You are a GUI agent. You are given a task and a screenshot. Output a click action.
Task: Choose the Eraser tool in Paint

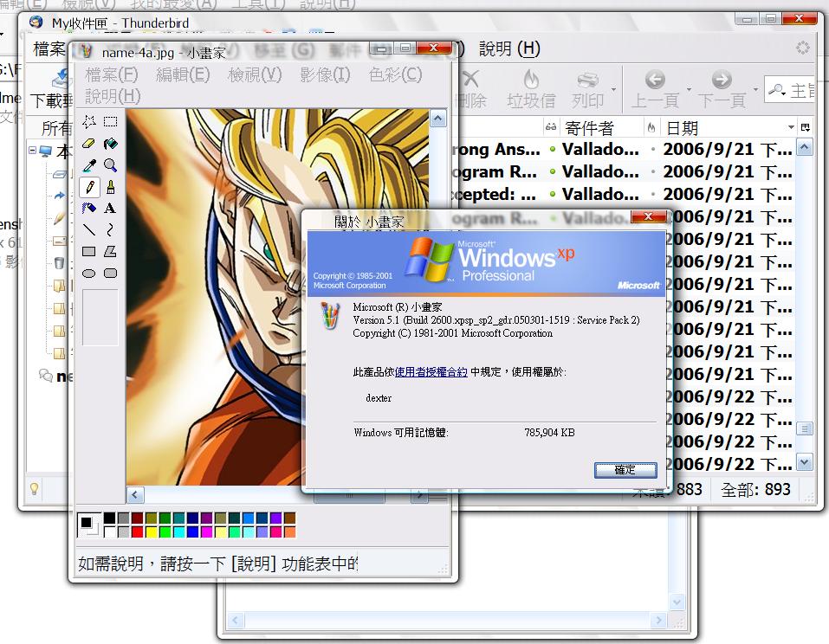click(89, 144)
